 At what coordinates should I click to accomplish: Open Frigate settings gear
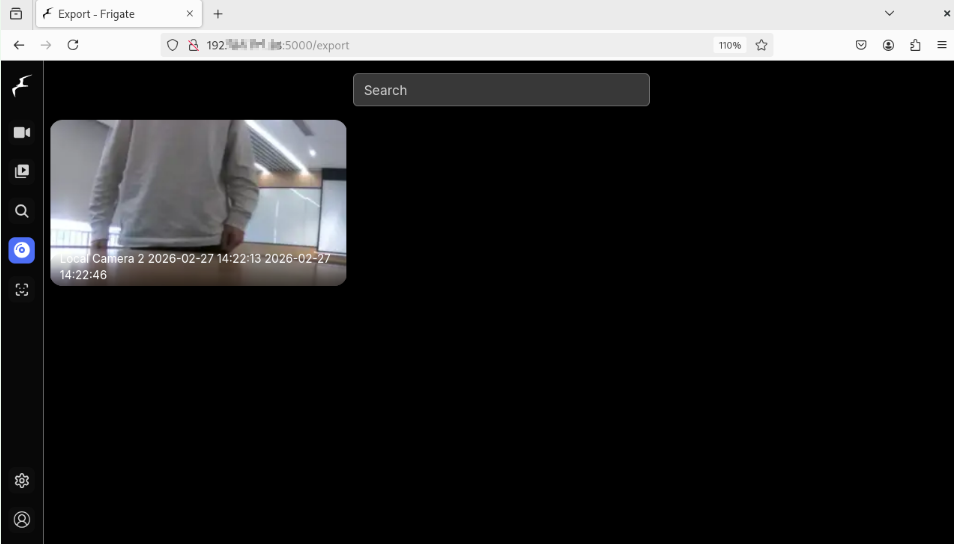pyautogui.click(x=21, y=481)
